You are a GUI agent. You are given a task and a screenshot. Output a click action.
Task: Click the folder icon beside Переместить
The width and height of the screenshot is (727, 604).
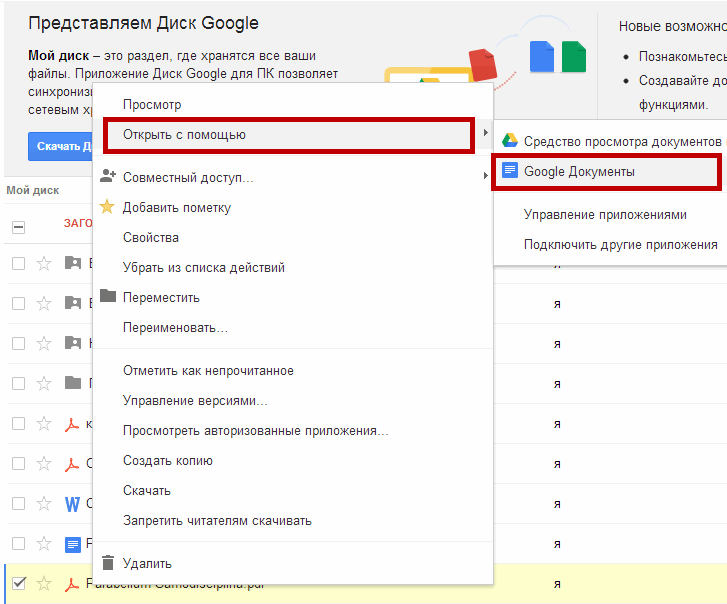click(108, 295)
